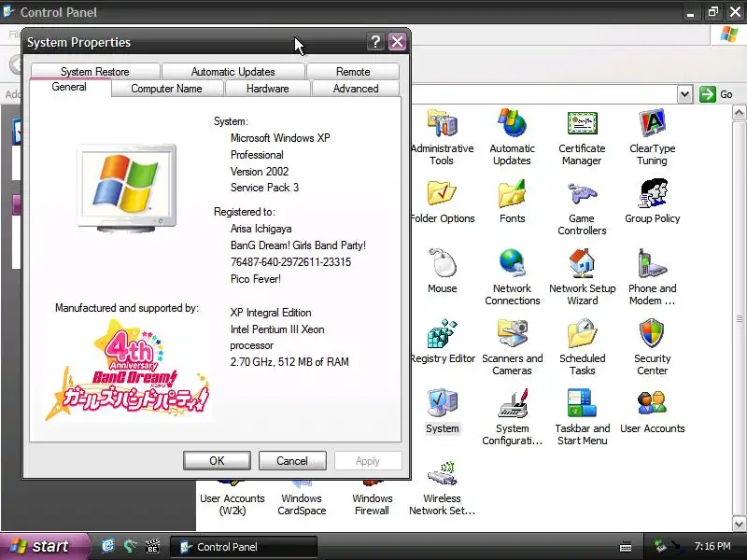The height and width of the screenshot is (560, 747).
Task: Close the System Properties dialog
Action: [x=397, y=42]
